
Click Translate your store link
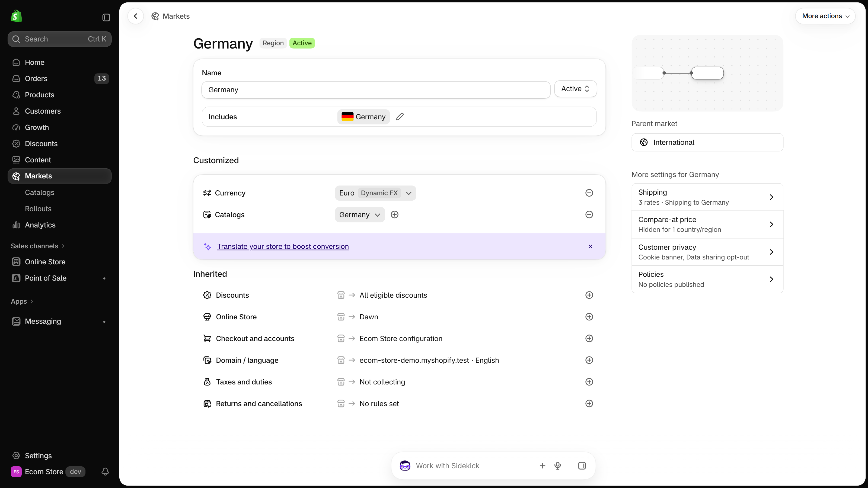(283, 246)
